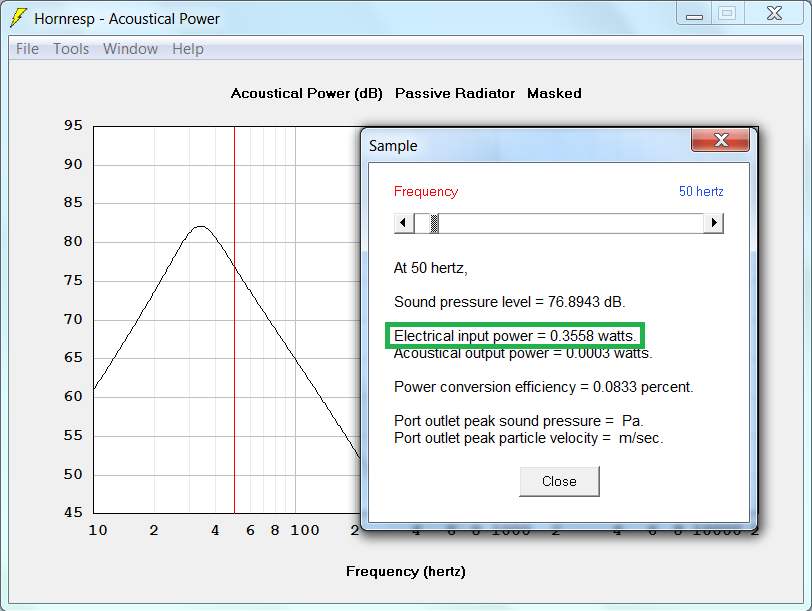Click 'Electrical input power = 0.3558 watts.' text
The height and width of the screenshot is (611, 812).
point(515,336)
